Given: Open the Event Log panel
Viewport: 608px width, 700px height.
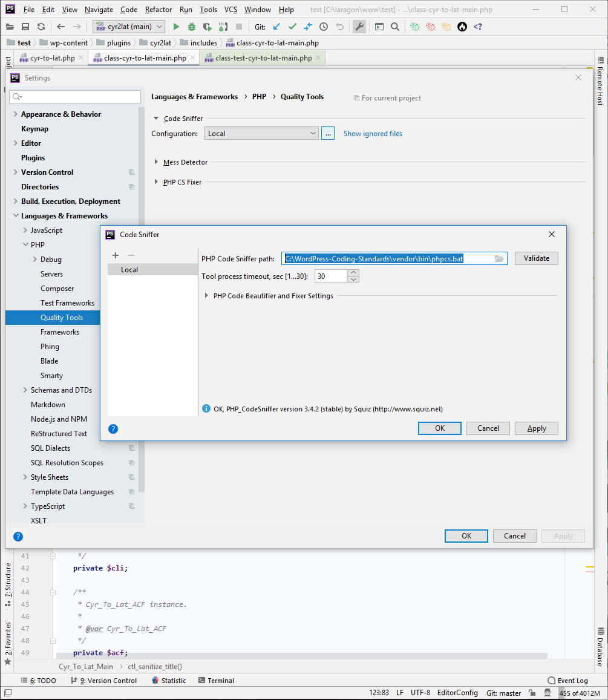Looking at the screenshot, I should pos(568,681).
